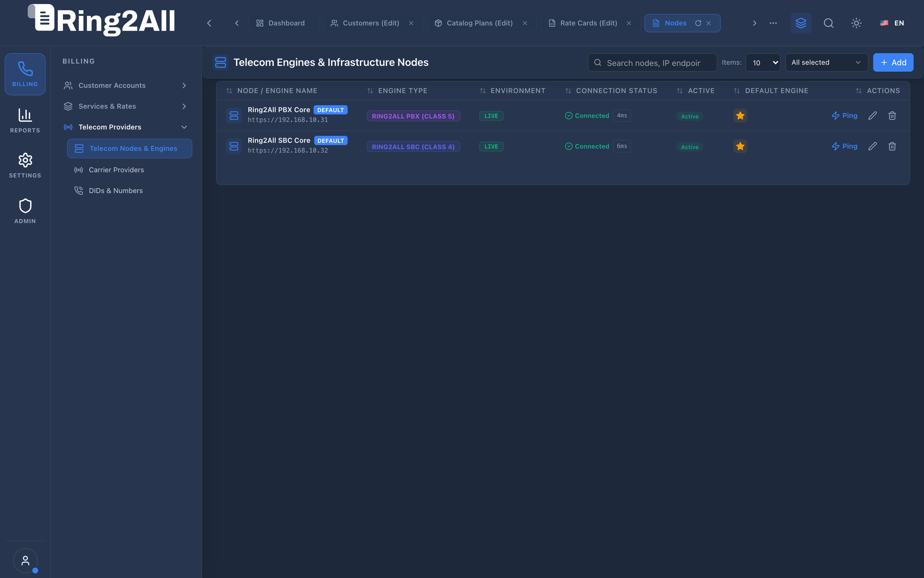Open the Reports section
This screenshot has width=924, height=578.
click(x=25, y=121)
